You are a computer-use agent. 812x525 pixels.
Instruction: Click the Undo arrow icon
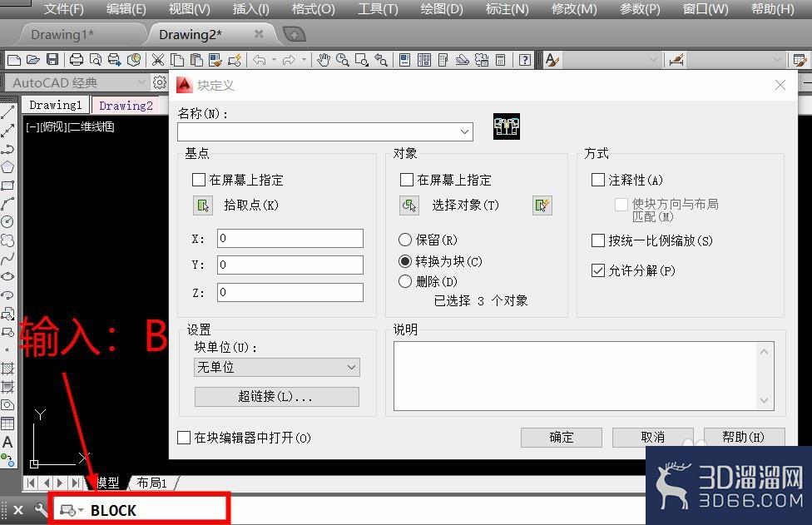260,60
